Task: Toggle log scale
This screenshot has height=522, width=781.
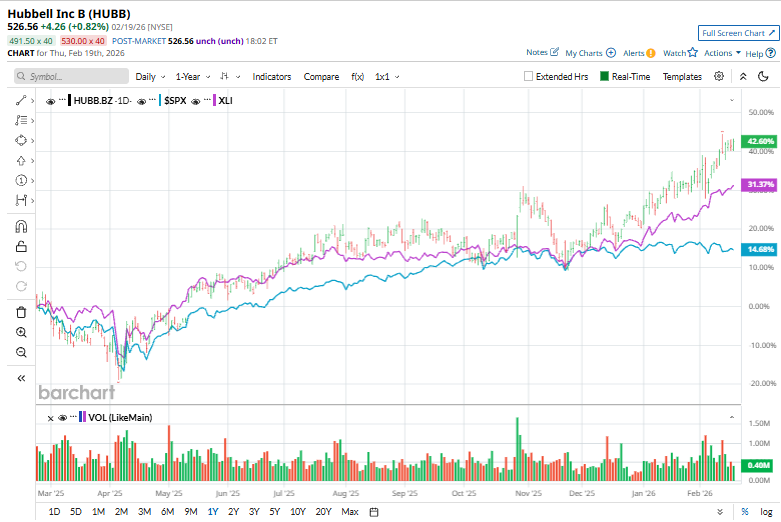Action: [766, 512]
